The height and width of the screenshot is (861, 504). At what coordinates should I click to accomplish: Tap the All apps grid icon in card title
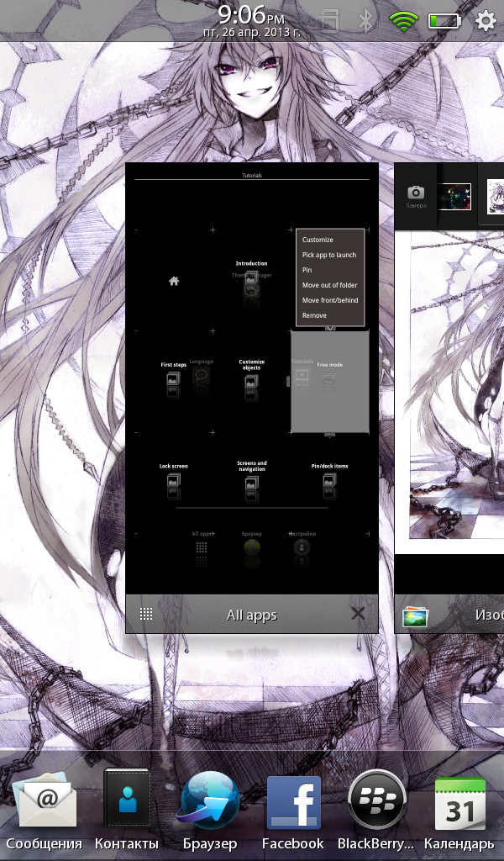click(x=146, y=614)
